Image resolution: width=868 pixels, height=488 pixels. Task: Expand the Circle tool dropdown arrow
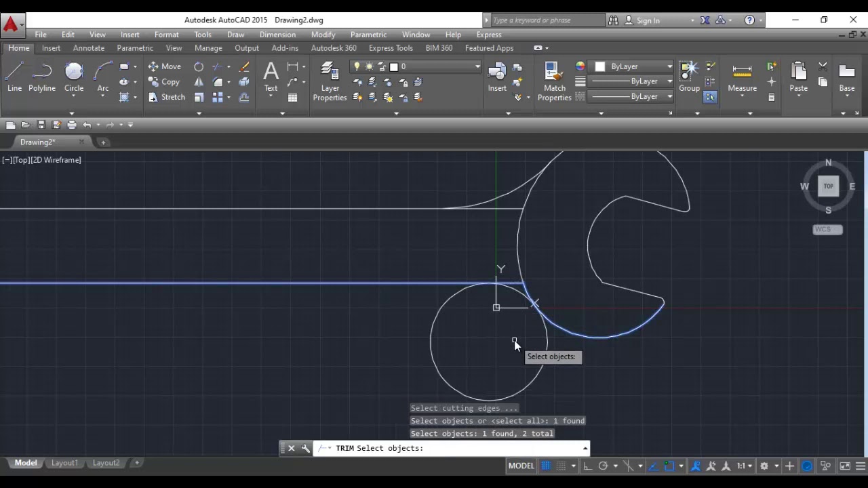tap(74, 97)
